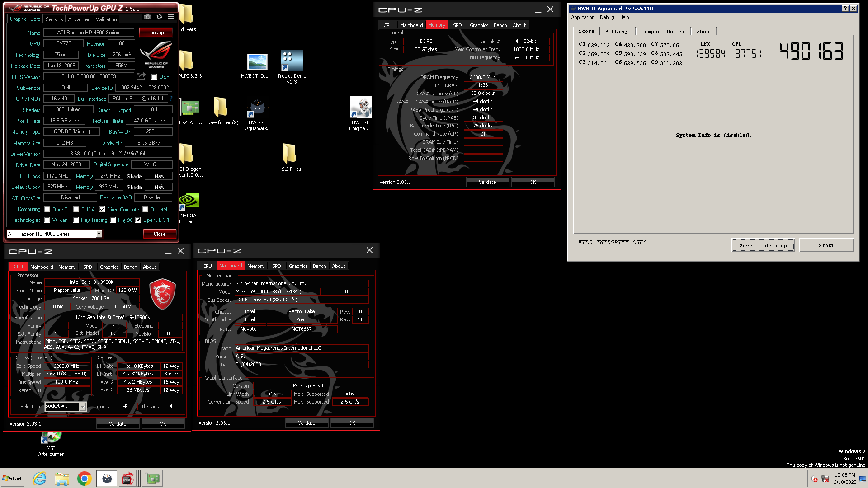Toggle Ray Tracing checkbox

click(76, 220)
